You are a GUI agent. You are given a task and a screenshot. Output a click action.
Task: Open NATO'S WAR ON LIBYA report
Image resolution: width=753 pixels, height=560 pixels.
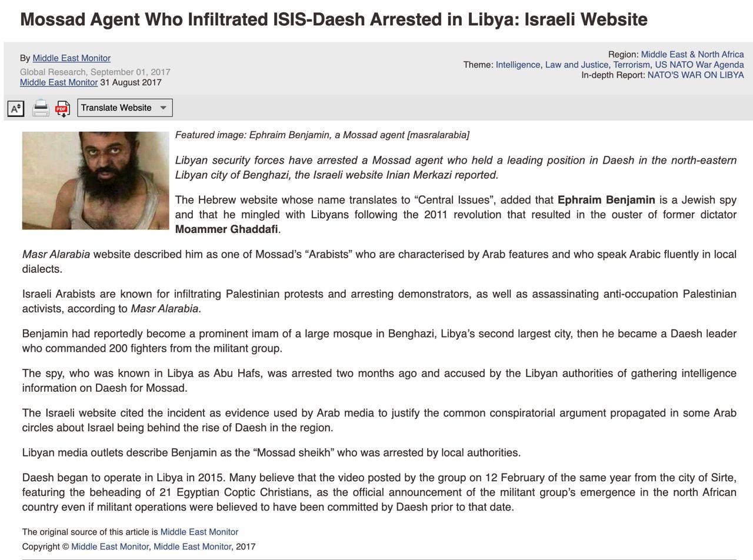695,75
